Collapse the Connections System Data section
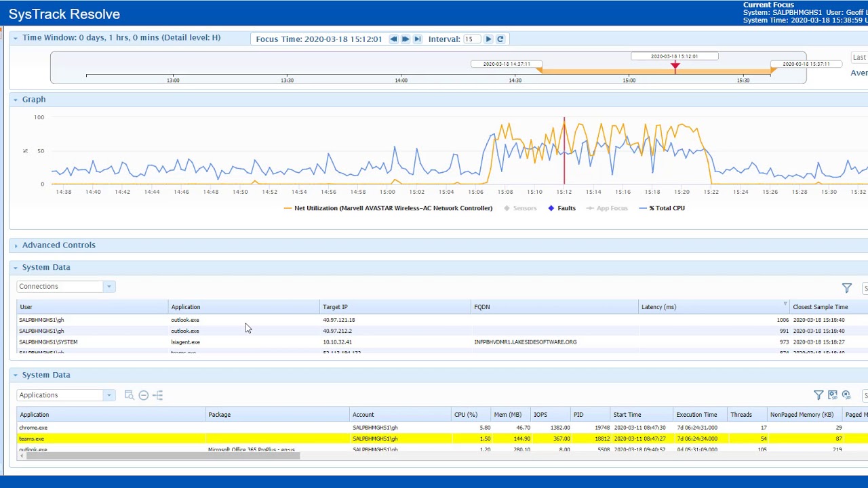This screenshot has height=488, width=868. pyautogui.click(x=15, y=268)
